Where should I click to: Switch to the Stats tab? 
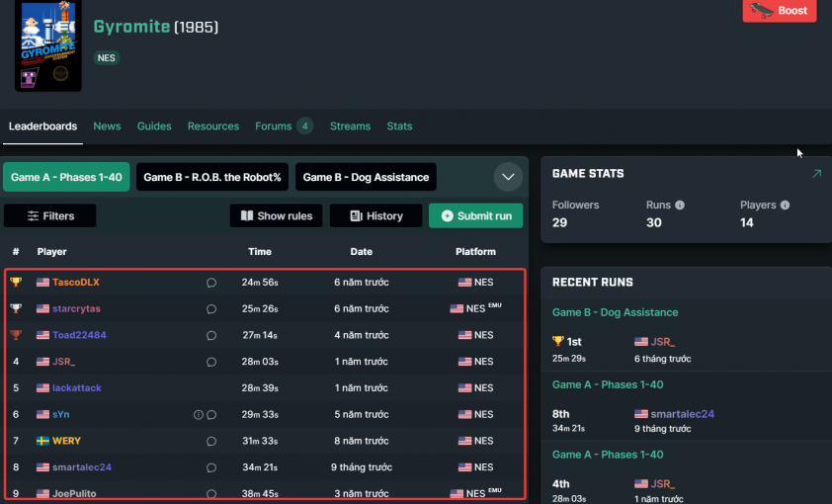click(x=399, y=126)
